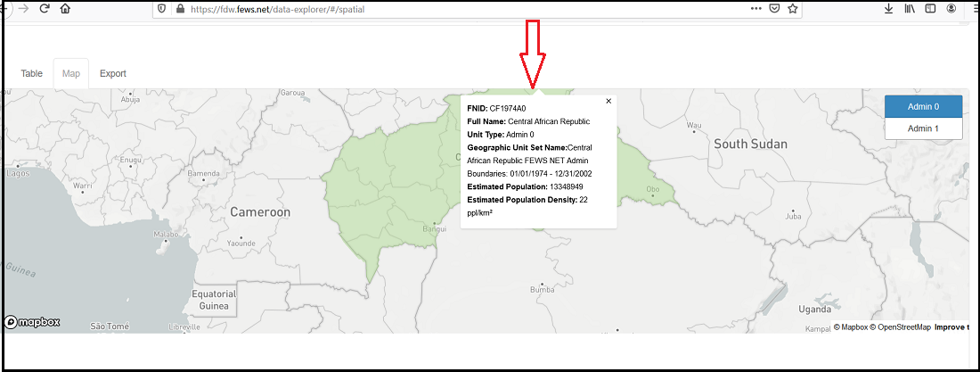Click the padlock site security icon

pos(179,9)
